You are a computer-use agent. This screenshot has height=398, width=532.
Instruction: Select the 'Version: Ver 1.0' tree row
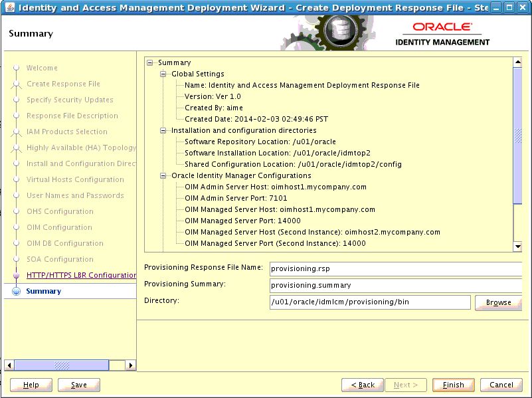click(x=213, y=96)
